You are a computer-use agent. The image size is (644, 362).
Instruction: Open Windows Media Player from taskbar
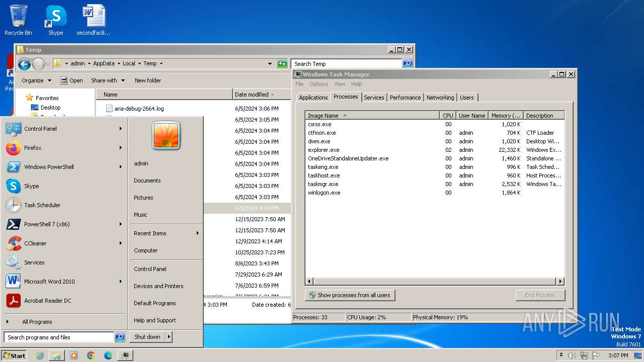[x=74, y=355]
